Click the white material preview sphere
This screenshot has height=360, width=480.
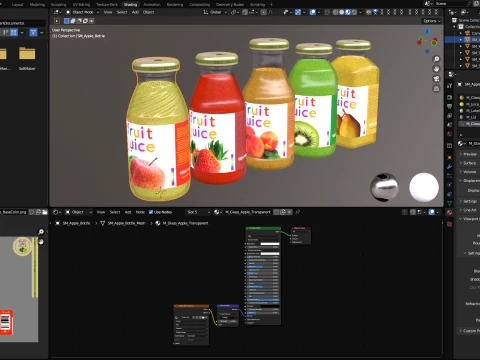click(x=424, y=187)
